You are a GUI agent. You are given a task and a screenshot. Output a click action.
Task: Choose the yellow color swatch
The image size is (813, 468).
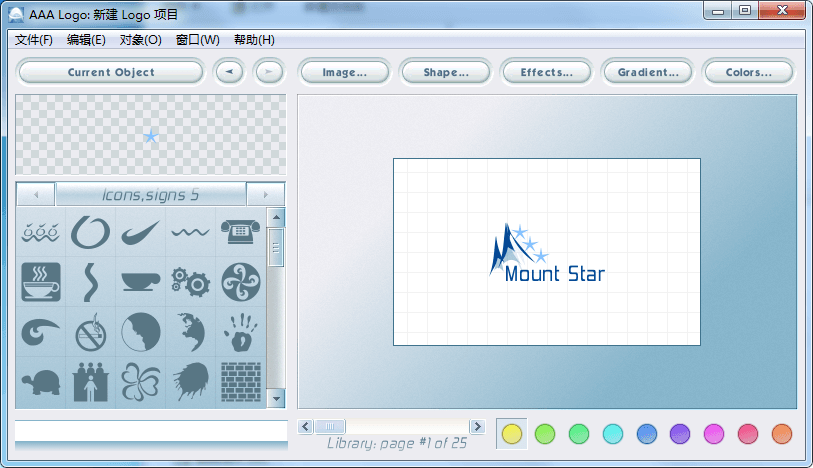pos(512,433)
